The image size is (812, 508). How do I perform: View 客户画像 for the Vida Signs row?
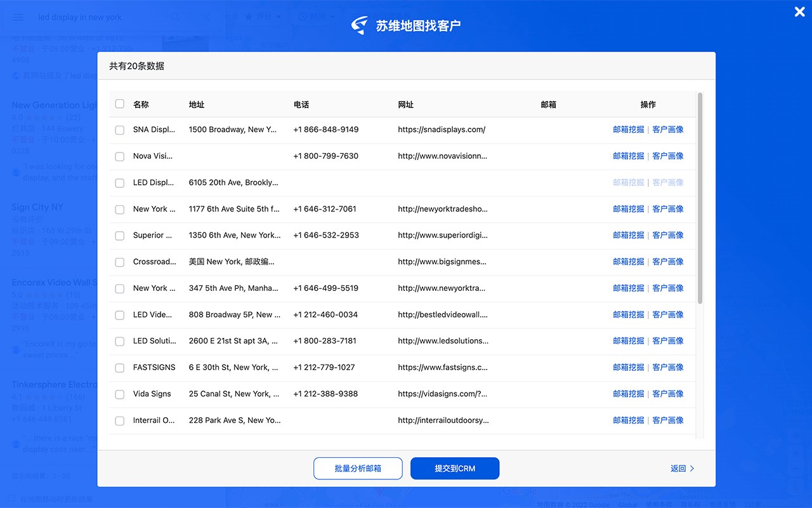click(x=668, y=394)
